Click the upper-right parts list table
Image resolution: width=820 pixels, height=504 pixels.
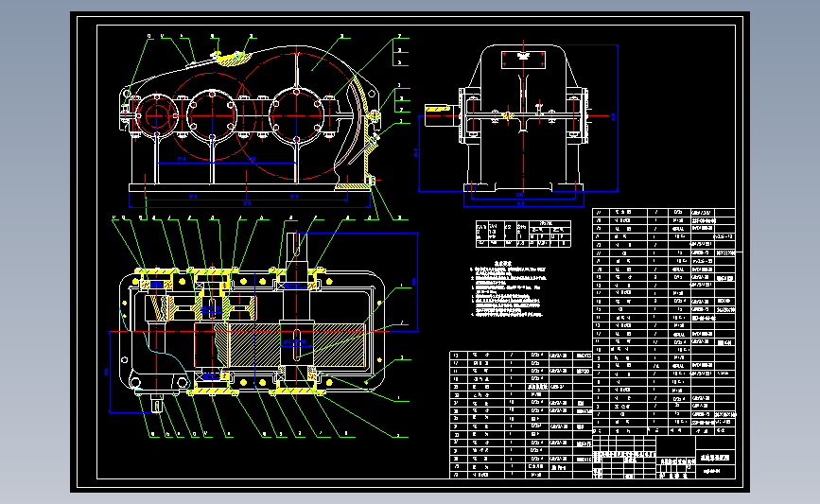pyautogui.click(x=664, y=322)
